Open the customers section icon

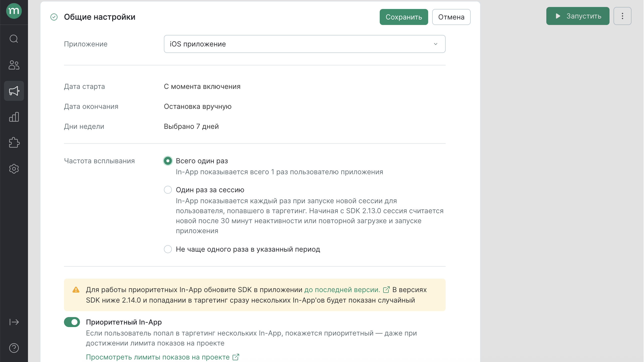pos(14,65)
